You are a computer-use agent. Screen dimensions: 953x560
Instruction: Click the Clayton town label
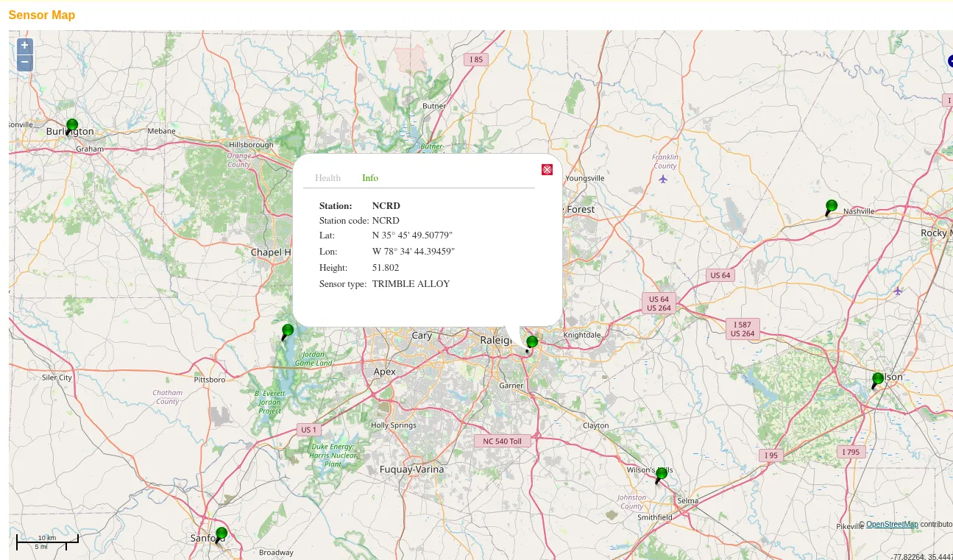595,426
